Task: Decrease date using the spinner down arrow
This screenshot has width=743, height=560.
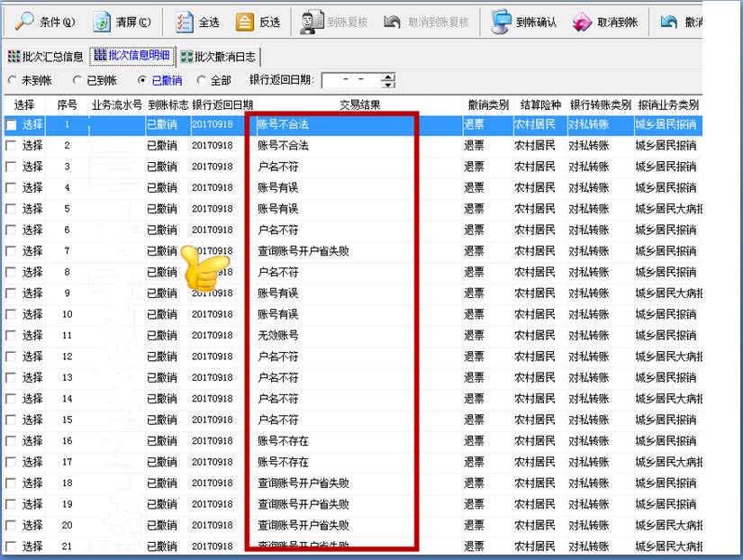Action: (x=388, y=85)
